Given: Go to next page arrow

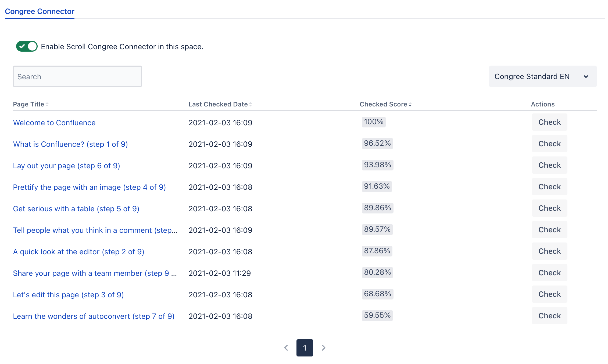Looking at the screenshot, I should coord(324,348).
